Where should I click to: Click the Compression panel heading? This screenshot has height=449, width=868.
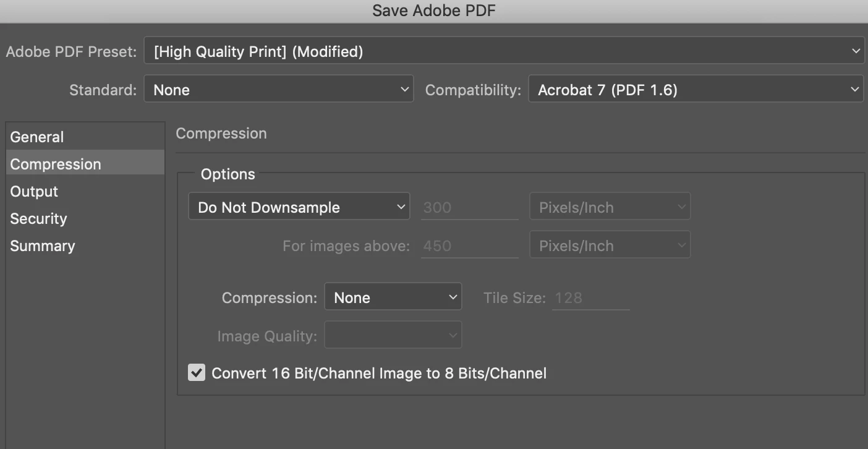point(221,133)
